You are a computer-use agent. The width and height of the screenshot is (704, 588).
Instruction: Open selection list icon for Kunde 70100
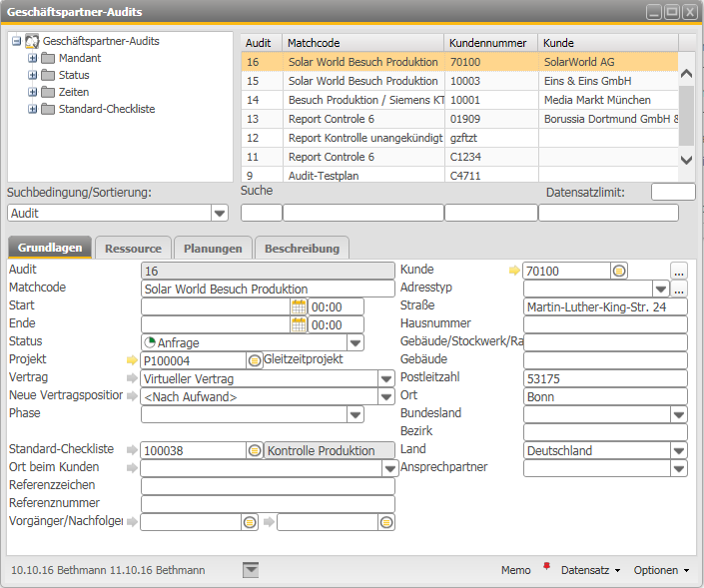(619, 272)
